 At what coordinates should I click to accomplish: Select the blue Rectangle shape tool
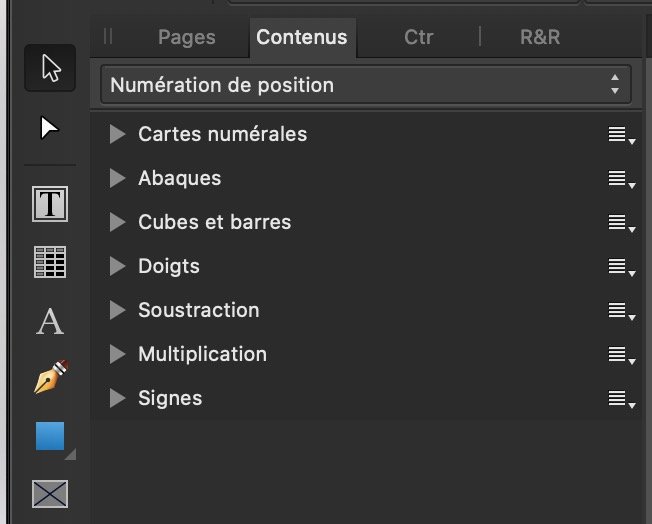[50, 436]
